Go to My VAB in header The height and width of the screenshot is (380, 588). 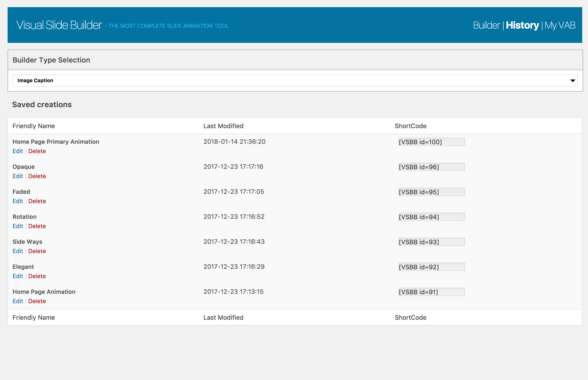point(560,25)
